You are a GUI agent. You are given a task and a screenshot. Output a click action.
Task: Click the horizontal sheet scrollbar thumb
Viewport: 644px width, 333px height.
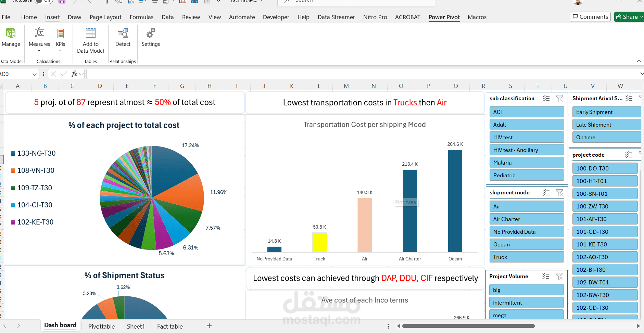click(468, 326)
